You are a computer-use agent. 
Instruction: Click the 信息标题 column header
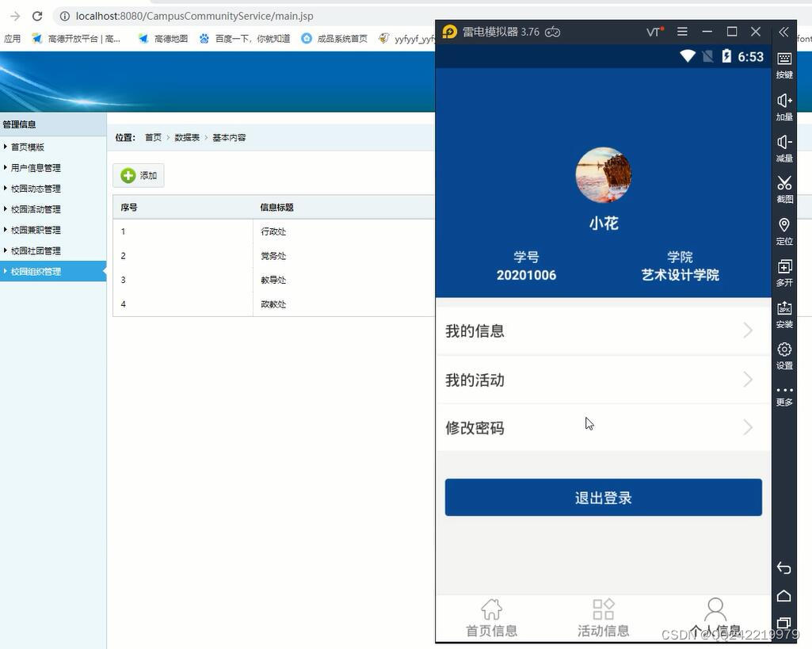pos(276,207)
